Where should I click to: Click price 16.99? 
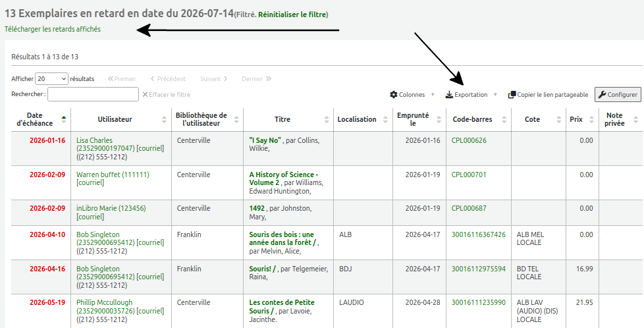click(585, 269)
